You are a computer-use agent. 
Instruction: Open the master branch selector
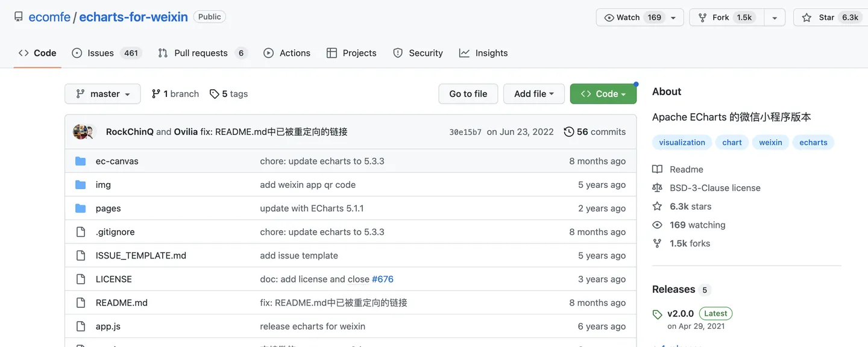point(102,94)
